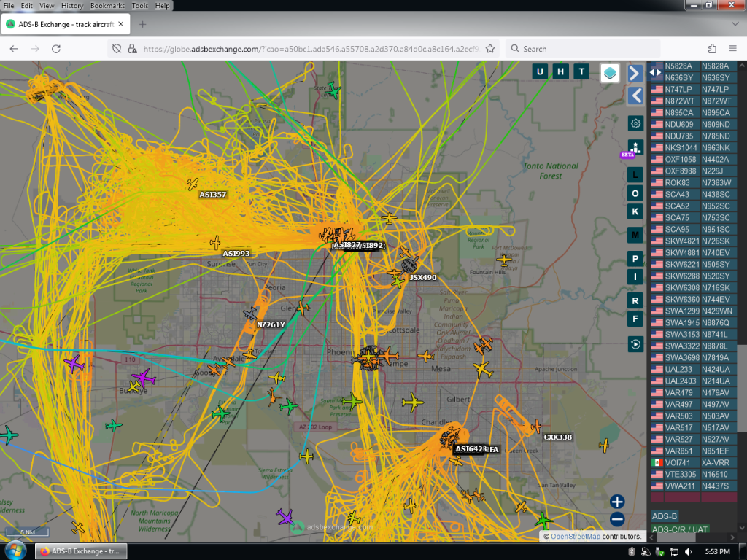Toggle the M button in map controls

tap(635, 235)
